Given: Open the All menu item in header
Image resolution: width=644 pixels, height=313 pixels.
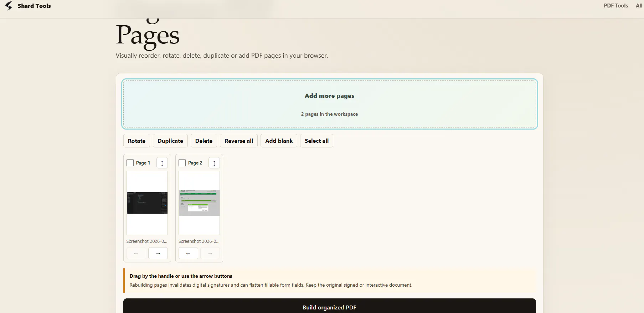Looking at the screenshot, I should (x=639, y=6).
